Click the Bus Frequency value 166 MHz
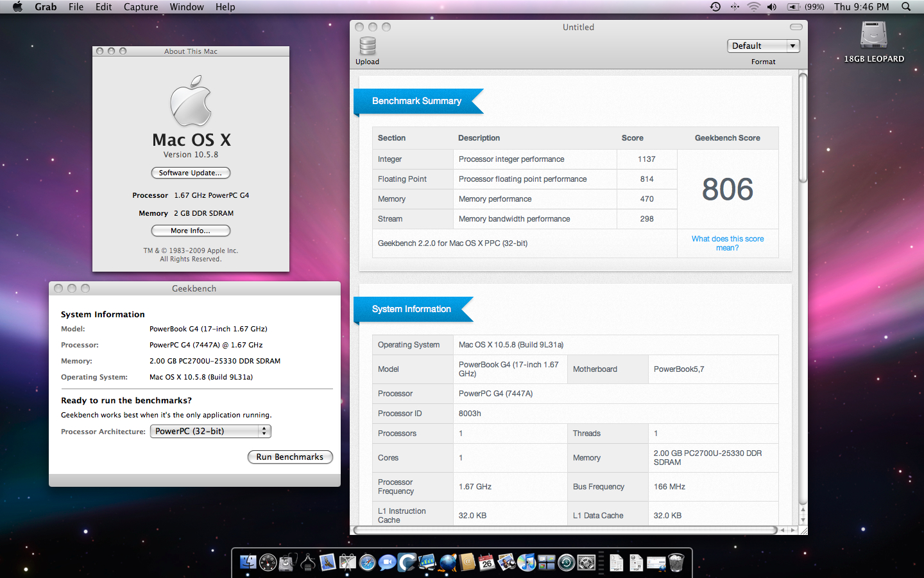 click(x=669, y=487)
